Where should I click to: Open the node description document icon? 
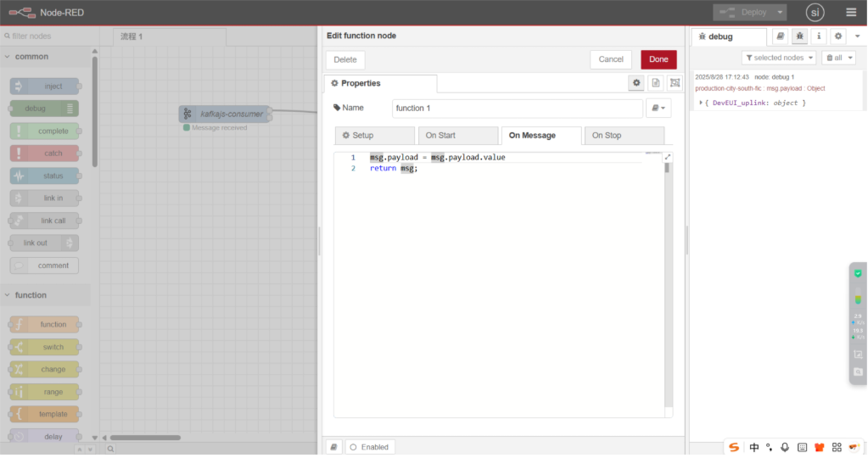[655, 83]
